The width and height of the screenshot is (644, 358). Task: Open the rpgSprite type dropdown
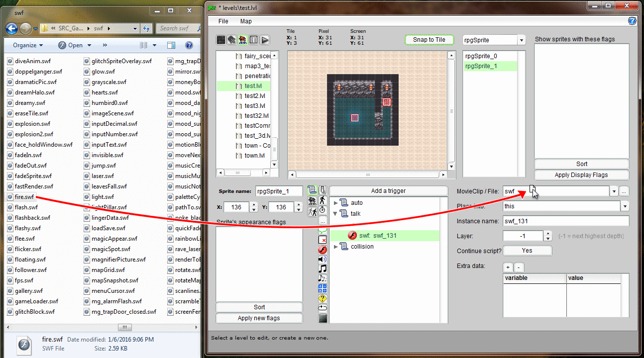pyautogui.click(x=521, y=40)
